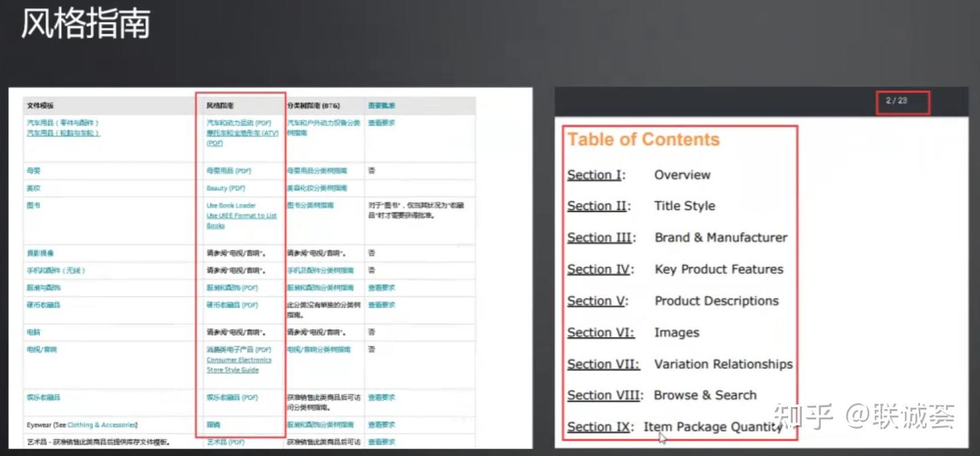Click Use UIEE Format to List Books

(x=242, y=221)
